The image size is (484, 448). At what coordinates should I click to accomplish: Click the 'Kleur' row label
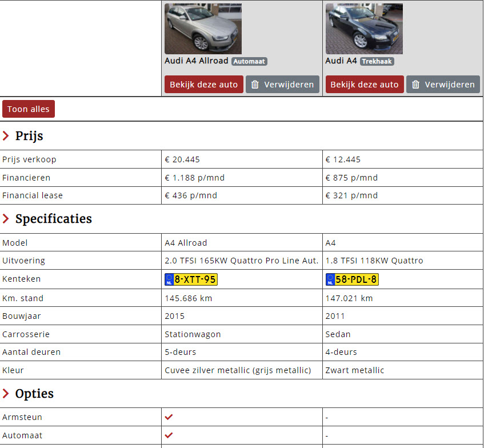pyautogui.click(x=13, y=370)
